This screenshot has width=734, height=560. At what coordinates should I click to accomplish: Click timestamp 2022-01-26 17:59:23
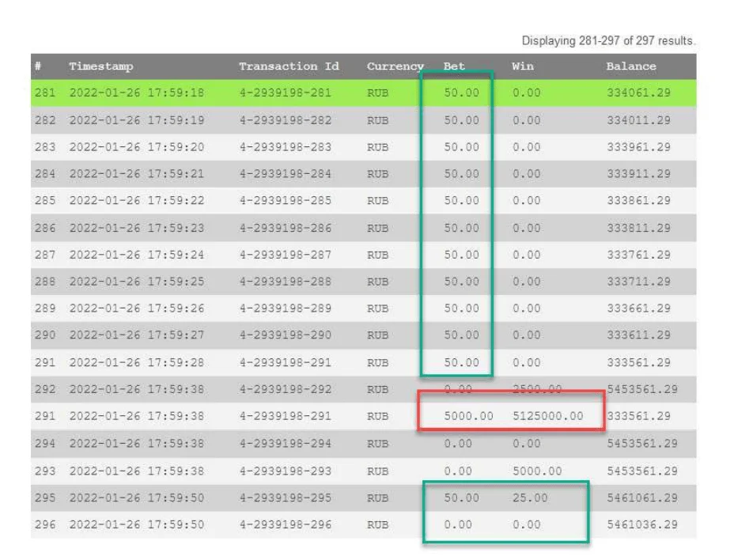136,228
